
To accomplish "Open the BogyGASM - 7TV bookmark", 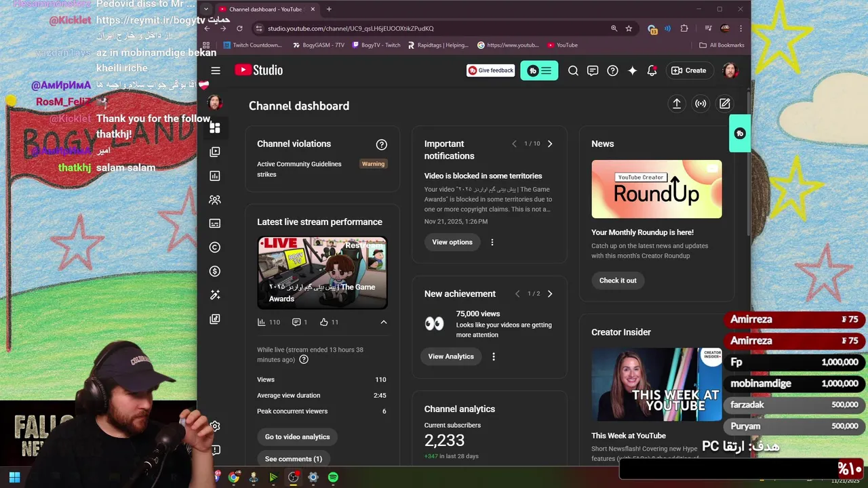I will [x=319, y=45].
